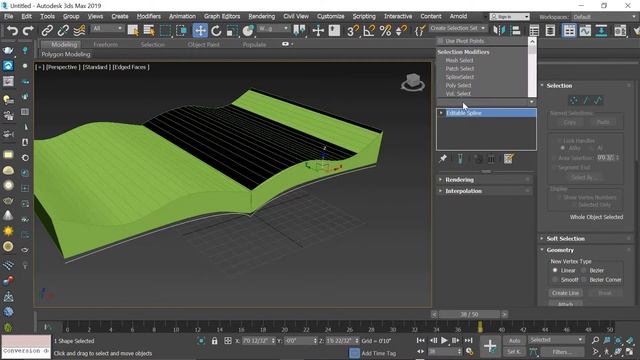Expand the Editable Spline stack entry
Viewport: 640px width, 360px height.
[441, 113]
